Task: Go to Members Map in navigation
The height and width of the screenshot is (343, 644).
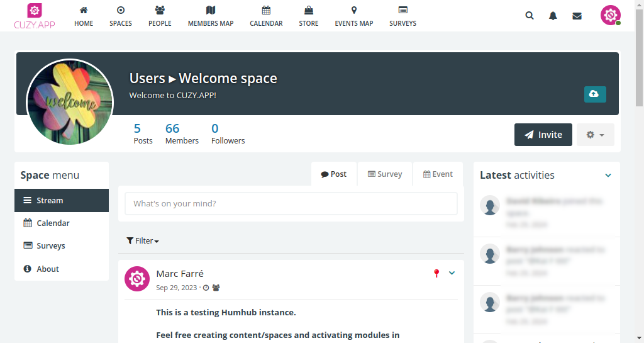Action: point(211,16)
